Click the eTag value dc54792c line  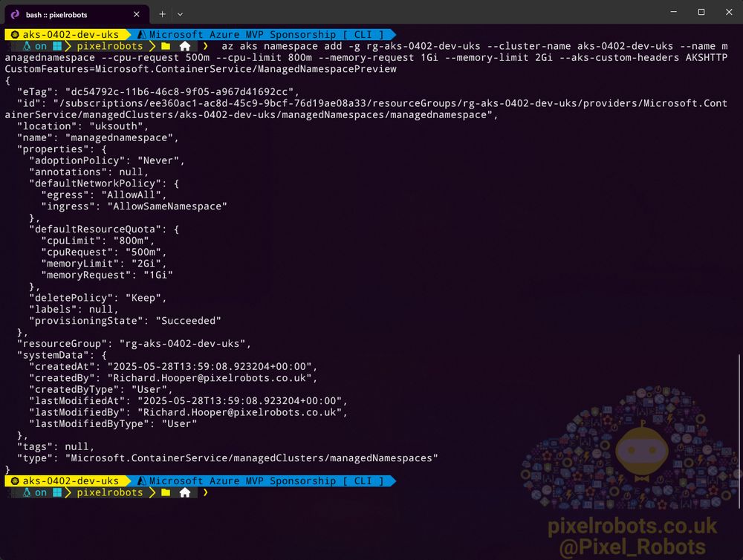pyautogui.click(x=158, y=92)
